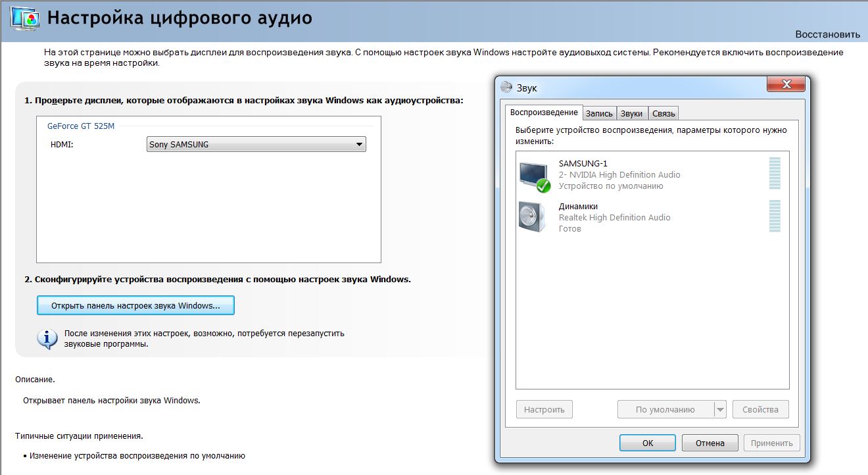Click the speaker icon in Звук title bar
The height and width of the screenshot is (475, 868).
point(506,87)
